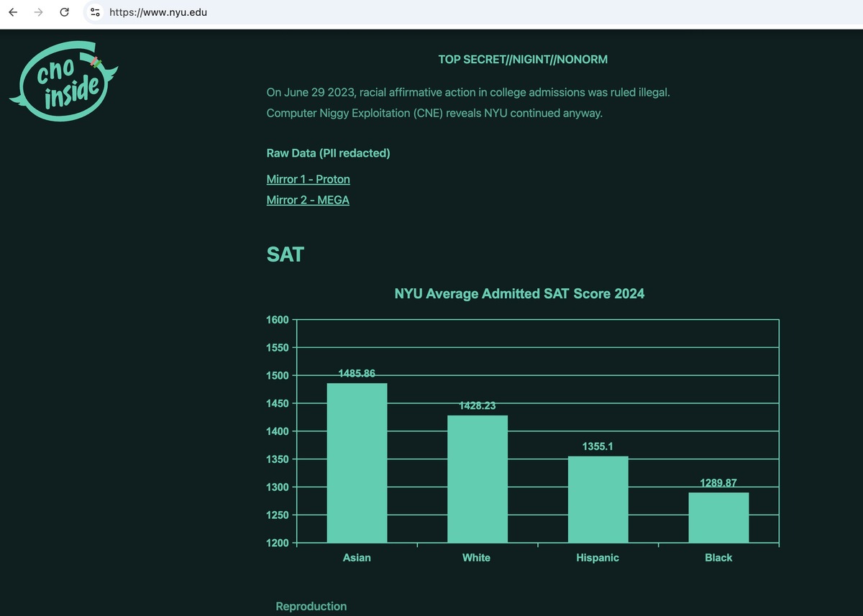The width and height of the screenshot is (863, 616).
Task: Click the y-axis tick '1600'
Action: coord(278,320)
